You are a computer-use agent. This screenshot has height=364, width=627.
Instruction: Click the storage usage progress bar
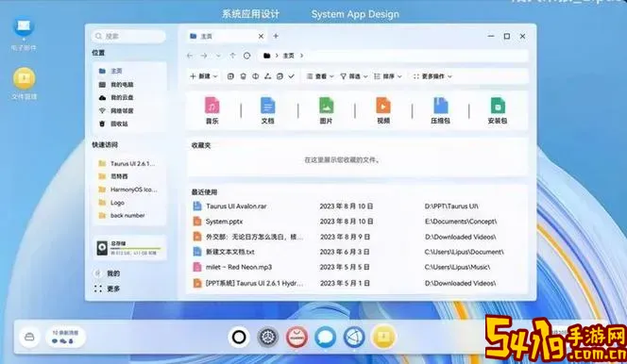point(136,248)
